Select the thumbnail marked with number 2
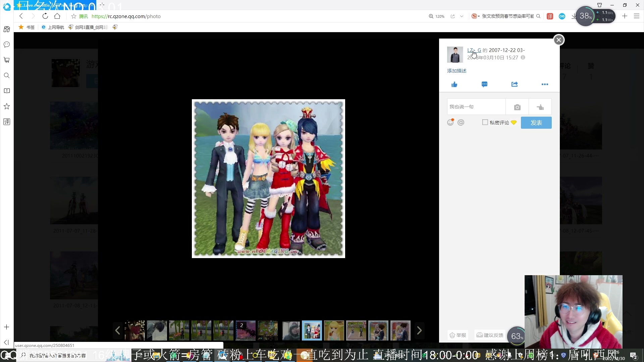 point(246,331)
